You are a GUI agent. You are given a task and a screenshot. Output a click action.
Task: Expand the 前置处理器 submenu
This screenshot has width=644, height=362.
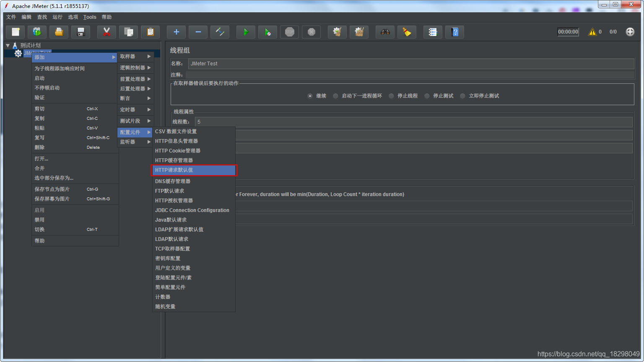click(135, 79)
